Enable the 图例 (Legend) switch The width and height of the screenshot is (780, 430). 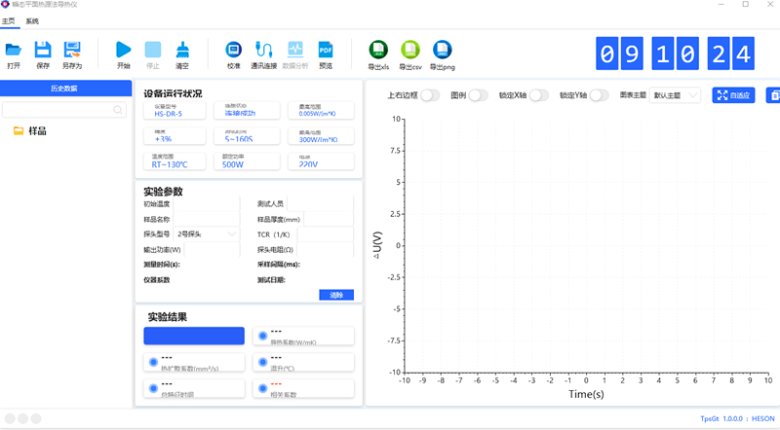[479, 95]
